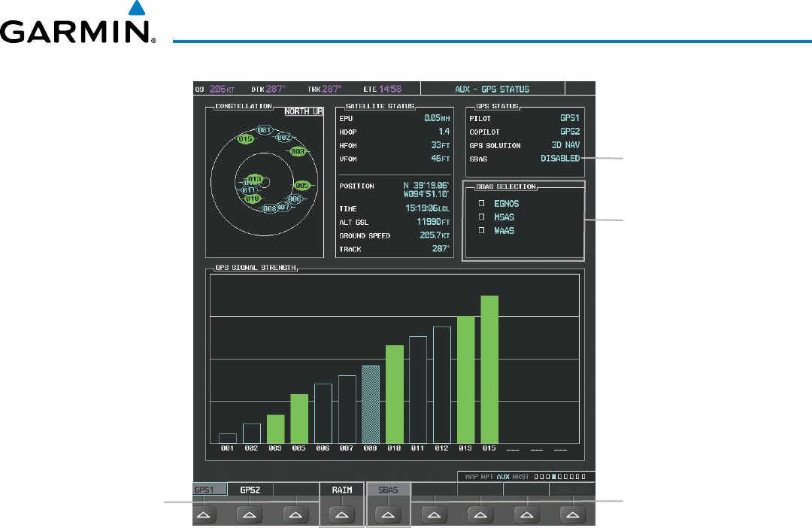Select satellite 002 in constellation view

(x=283, y=138)
